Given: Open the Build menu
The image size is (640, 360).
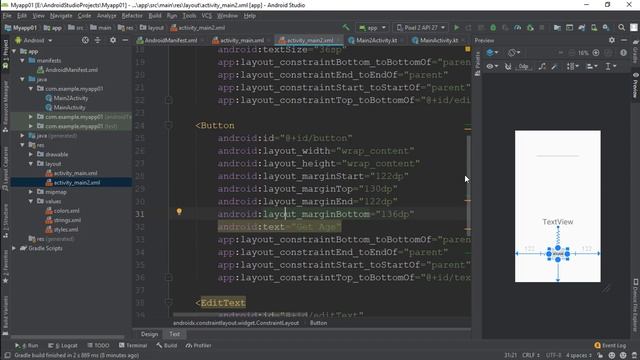Looking at the screenshot, I should [x=155, y=16].
